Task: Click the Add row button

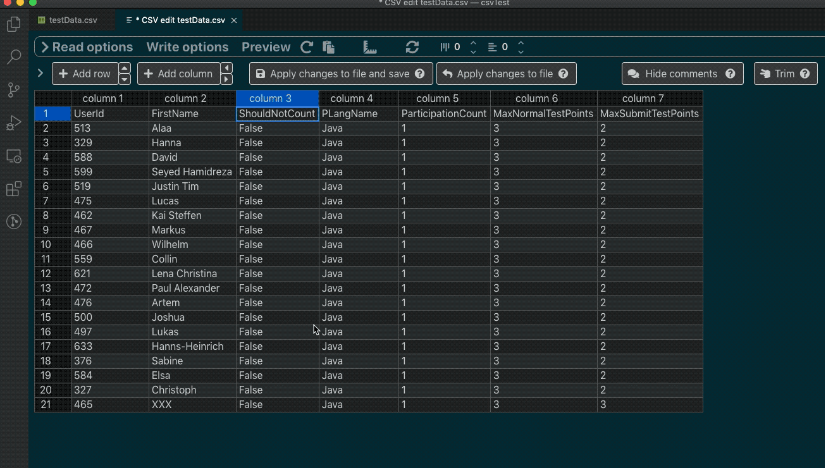Action: click(83, 74)
